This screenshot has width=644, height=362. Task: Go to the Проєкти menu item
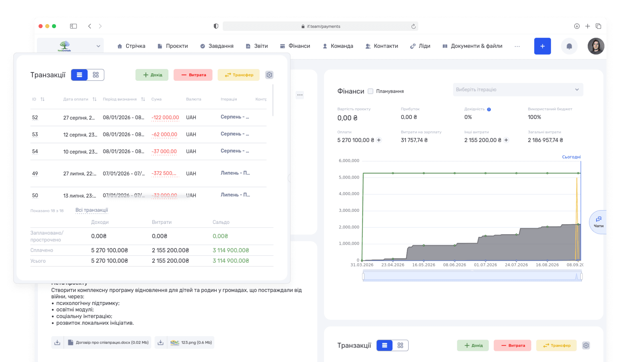(173, 46)
